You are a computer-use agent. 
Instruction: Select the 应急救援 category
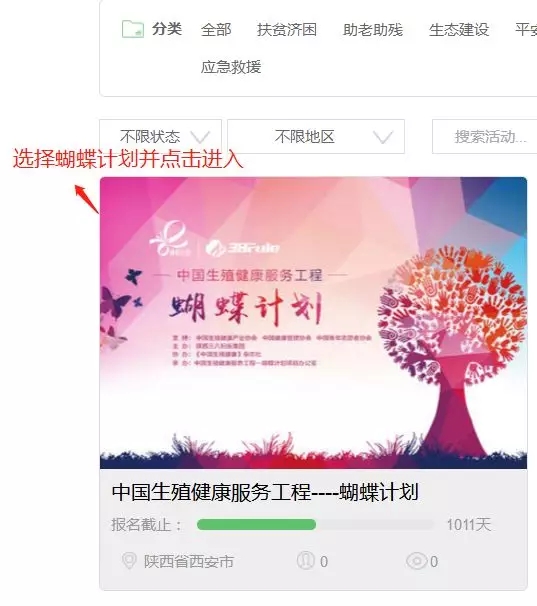(231, 67)
